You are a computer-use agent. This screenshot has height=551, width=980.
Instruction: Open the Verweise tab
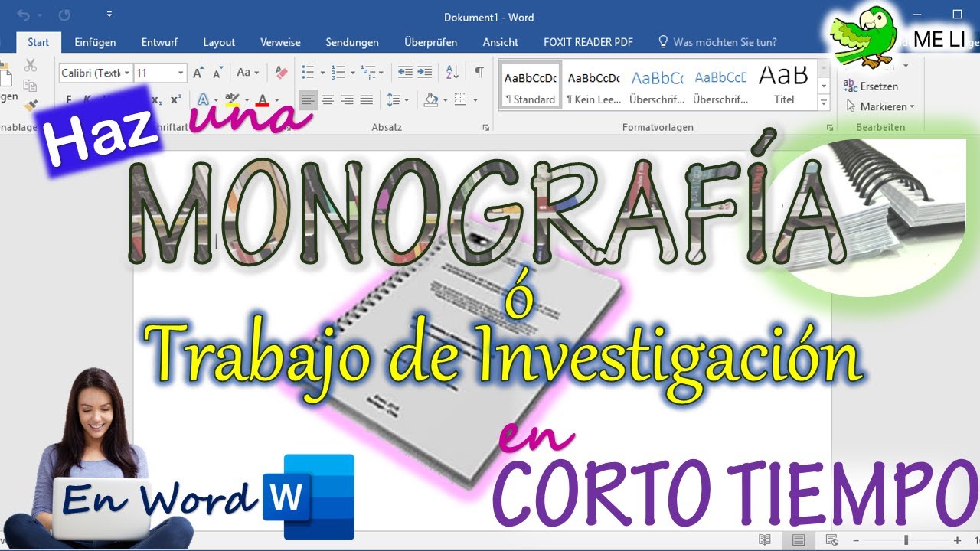[280, 42]
